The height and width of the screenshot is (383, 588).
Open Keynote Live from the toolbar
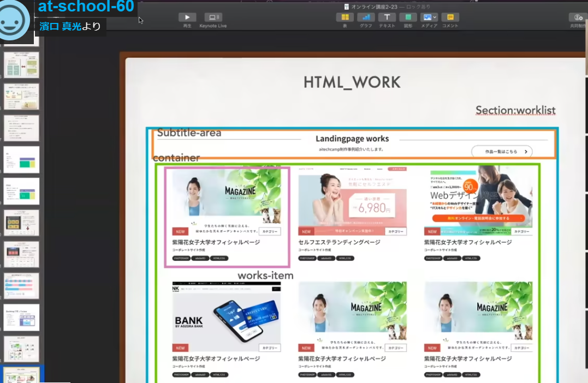coord(213,17)
